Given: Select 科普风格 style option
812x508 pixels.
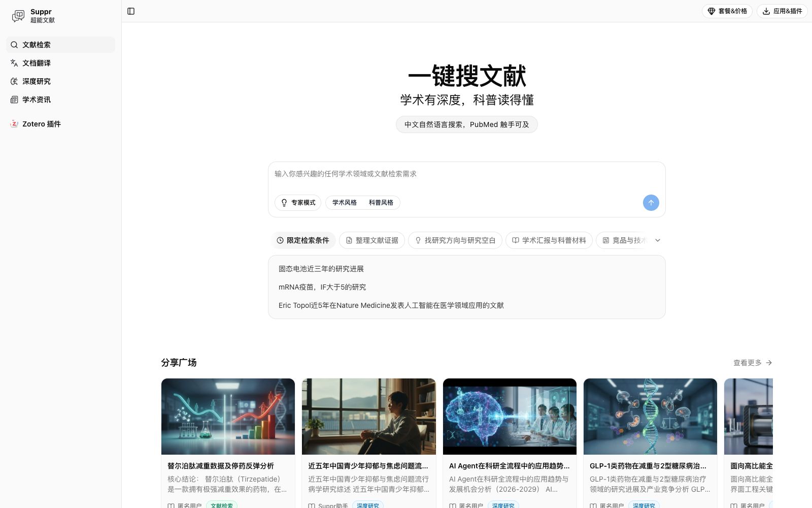Looking at the screenshot, I should 381,203.
